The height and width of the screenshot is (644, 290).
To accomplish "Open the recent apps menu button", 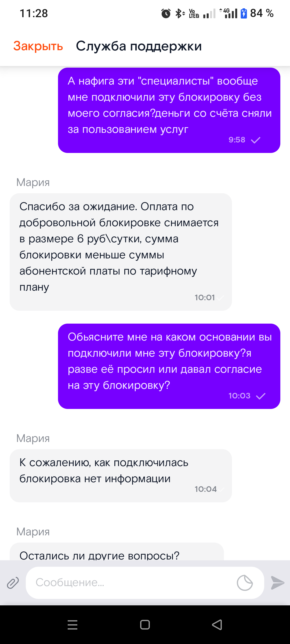I will [73, 625].
